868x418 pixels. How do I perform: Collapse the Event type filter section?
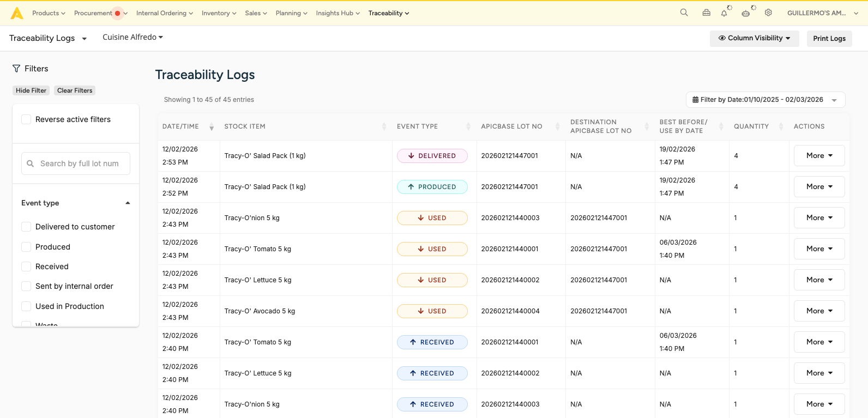click(128, 203)
